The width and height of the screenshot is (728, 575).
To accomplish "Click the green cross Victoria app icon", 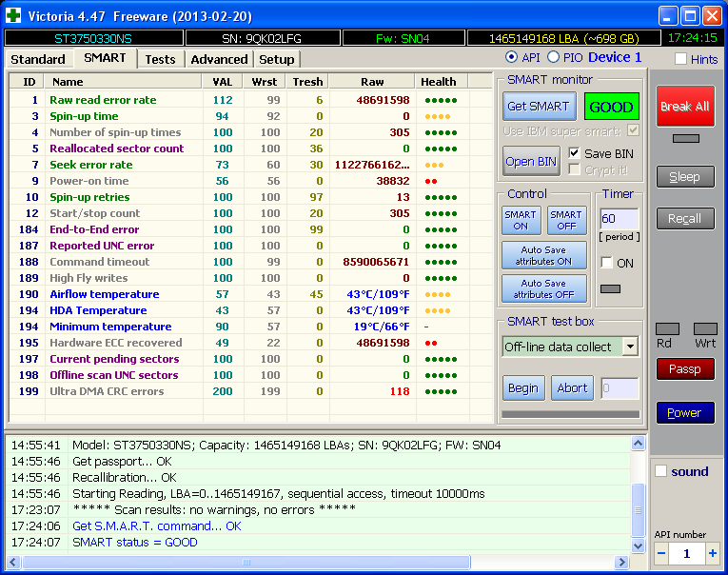I will [14, 15].
